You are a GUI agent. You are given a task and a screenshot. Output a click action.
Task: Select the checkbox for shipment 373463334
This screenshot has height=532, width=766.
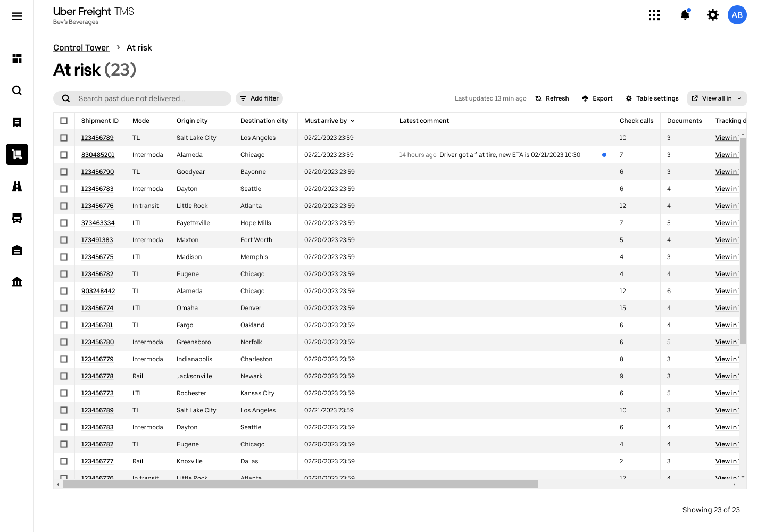pos(64,223)
